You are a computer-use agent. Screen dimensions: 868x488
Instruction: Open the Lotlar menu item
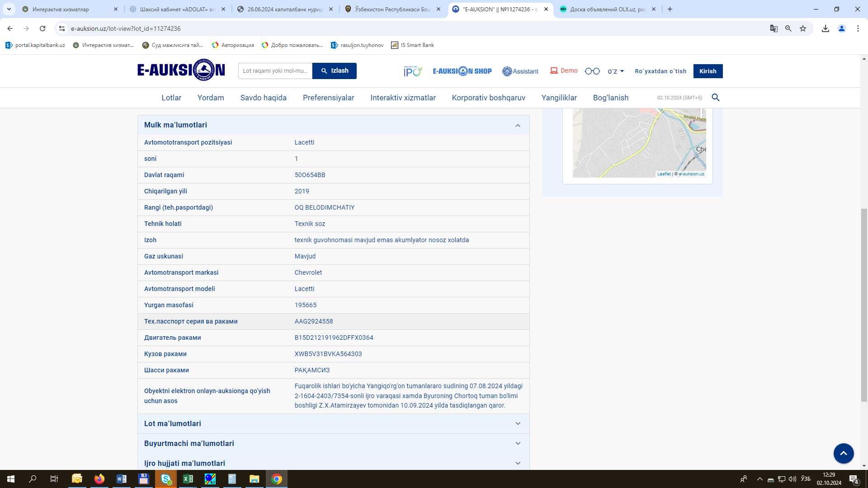pyautogui.click(x=171, y=98)
